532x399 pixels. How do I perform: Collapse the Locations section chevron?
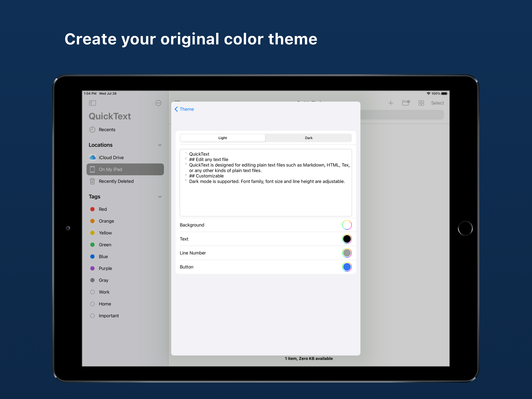[160, 145]
